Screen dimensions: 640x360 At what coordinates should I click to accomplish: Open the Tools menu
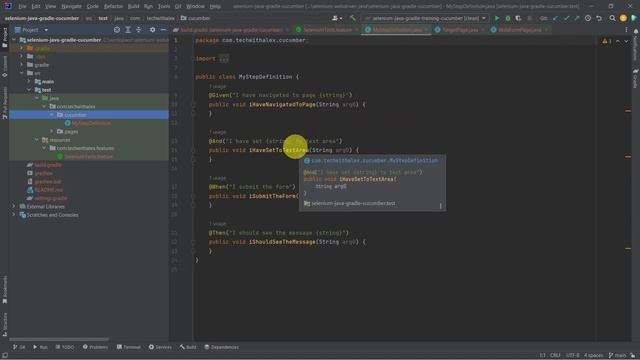click(x=164, y=6)
